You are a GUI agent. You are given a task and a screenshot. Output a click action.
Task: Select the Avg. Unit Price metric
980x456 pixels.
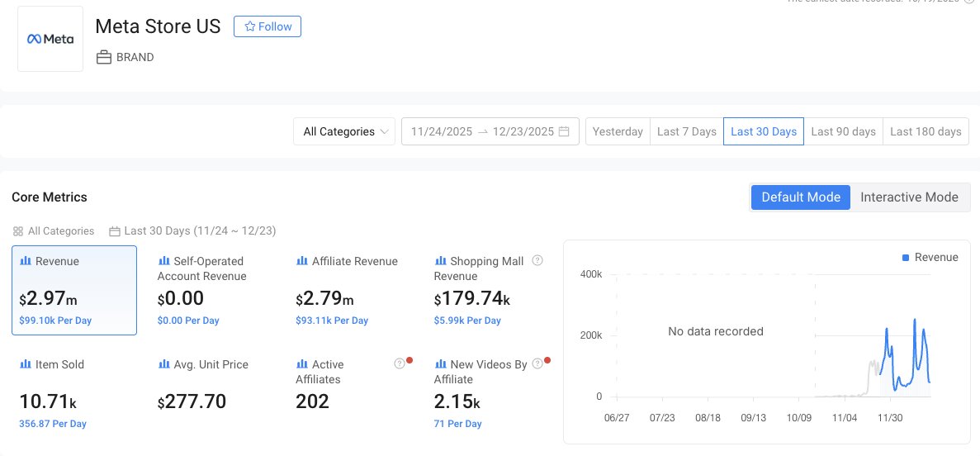coord(212,394)
